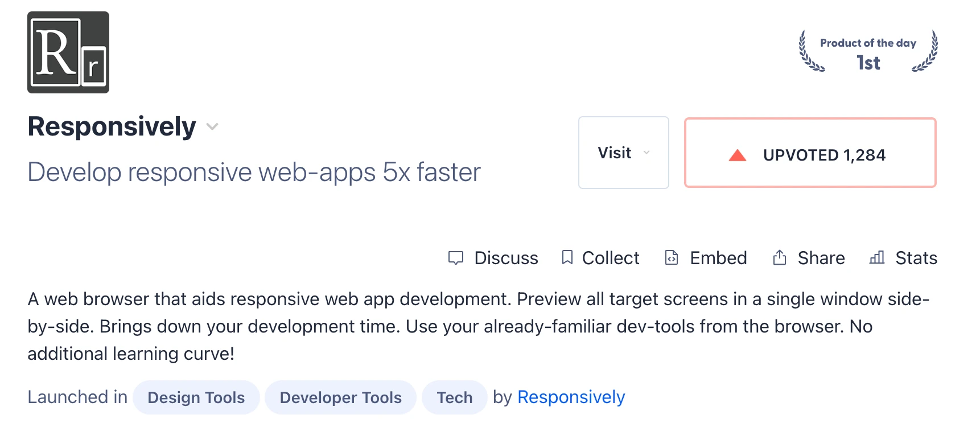Click the UPVOTED 1,284 button
The width and height of the screenshot is (980, 435).
pyautogui.click(x=810, y=153)
